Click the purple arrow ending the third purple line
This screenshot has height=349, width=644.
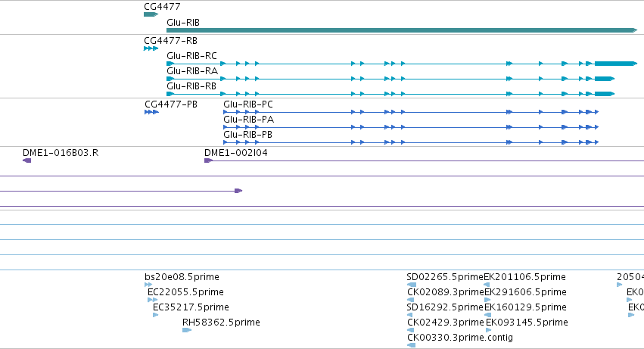pyautogui.click(x=238, y=191)
